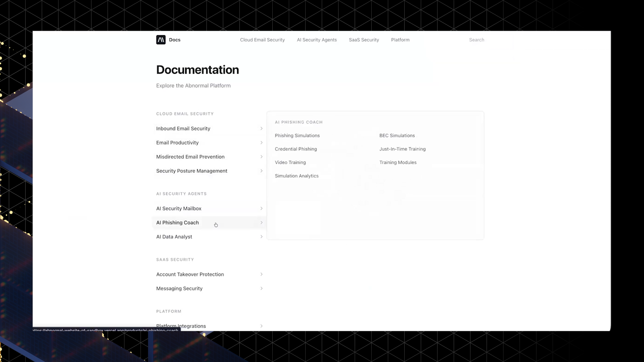644x362 pixels.
Task: Select Misdirected Email Prevention
Action: coord(190,157)
